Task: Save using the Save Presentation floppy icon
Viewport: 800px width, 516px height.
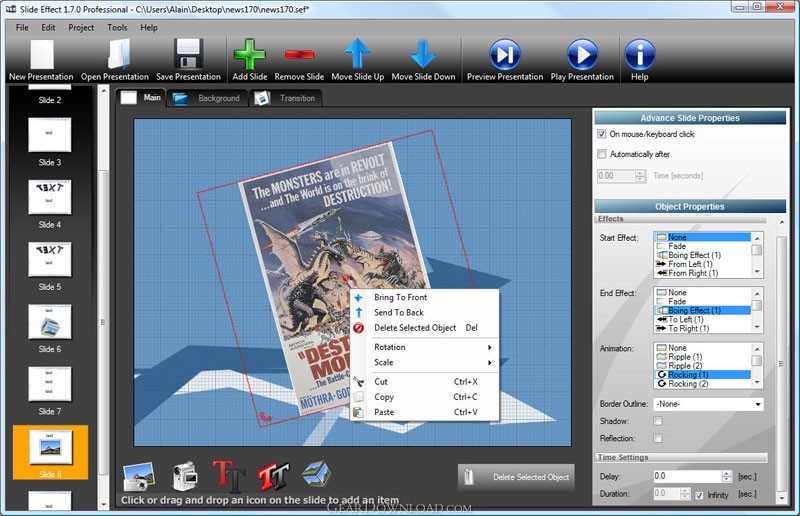Action: 189,54
